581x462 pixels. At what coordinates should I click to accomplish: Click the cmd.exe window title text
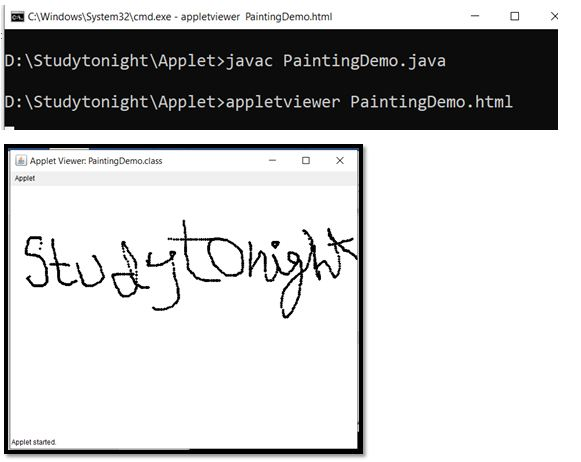coord(180,17)
